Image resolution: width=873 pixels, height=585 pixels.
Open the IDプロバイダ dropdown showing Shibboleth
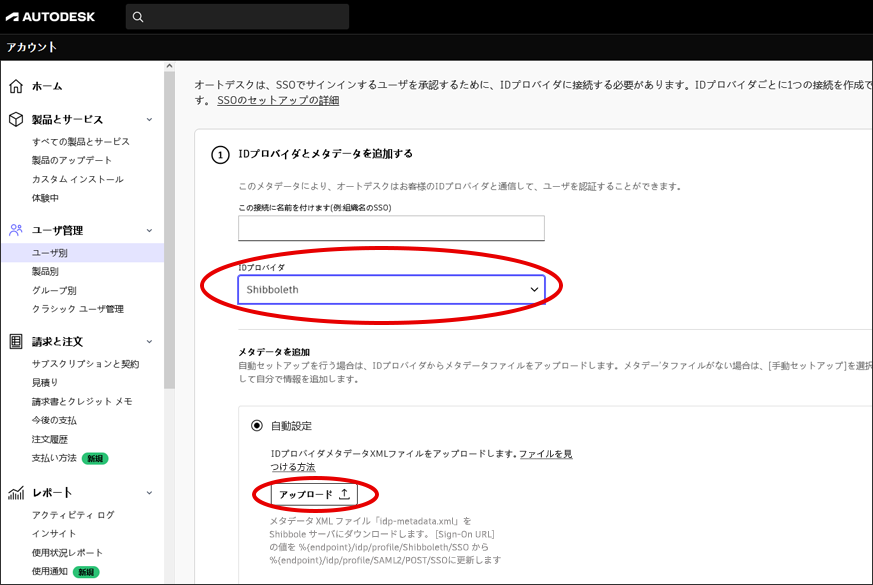pyautogui.click(x=391, y=287)
